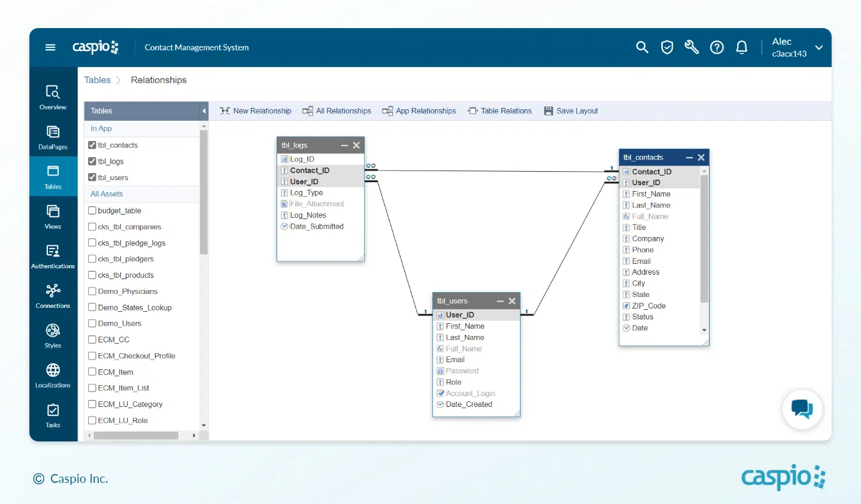
Task: Click the Tables breadcrumb link
Action: point(98,80)
